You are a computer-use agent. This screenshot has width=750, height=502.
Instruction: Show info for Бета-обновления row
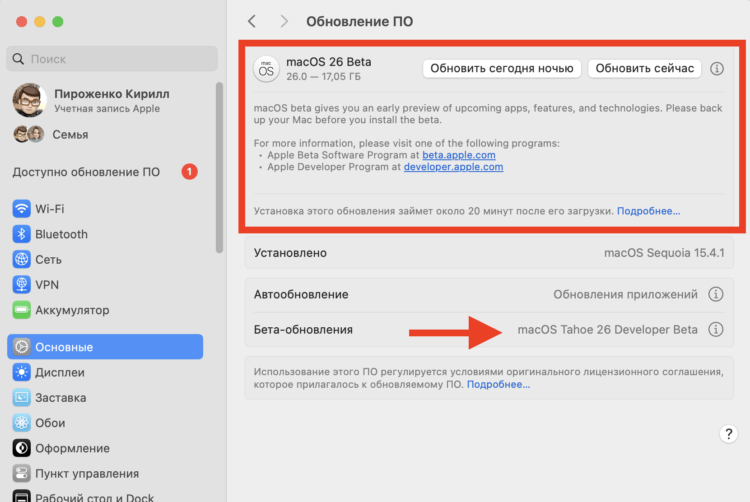716,329
